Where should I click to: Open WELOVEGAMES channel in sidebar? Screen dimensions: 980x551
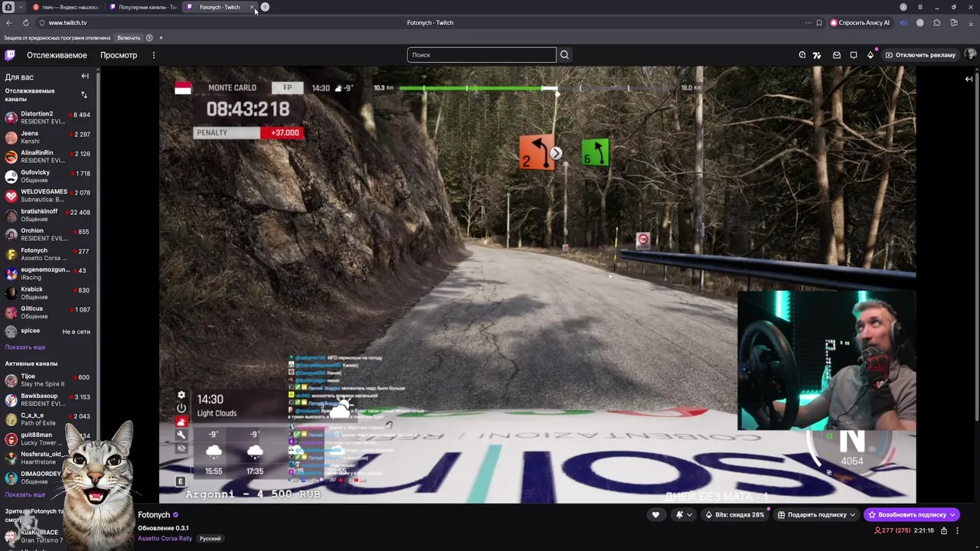[47, 196]
